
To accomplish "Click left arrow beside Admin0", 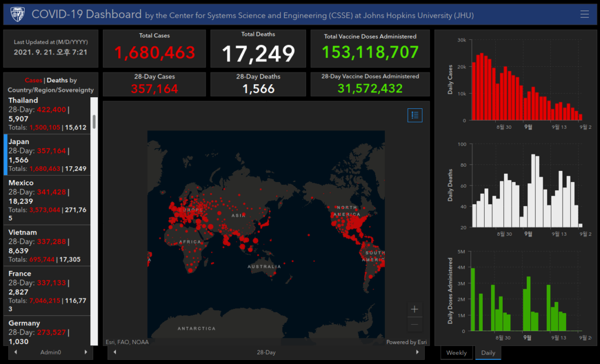I will tap(15, 352).
